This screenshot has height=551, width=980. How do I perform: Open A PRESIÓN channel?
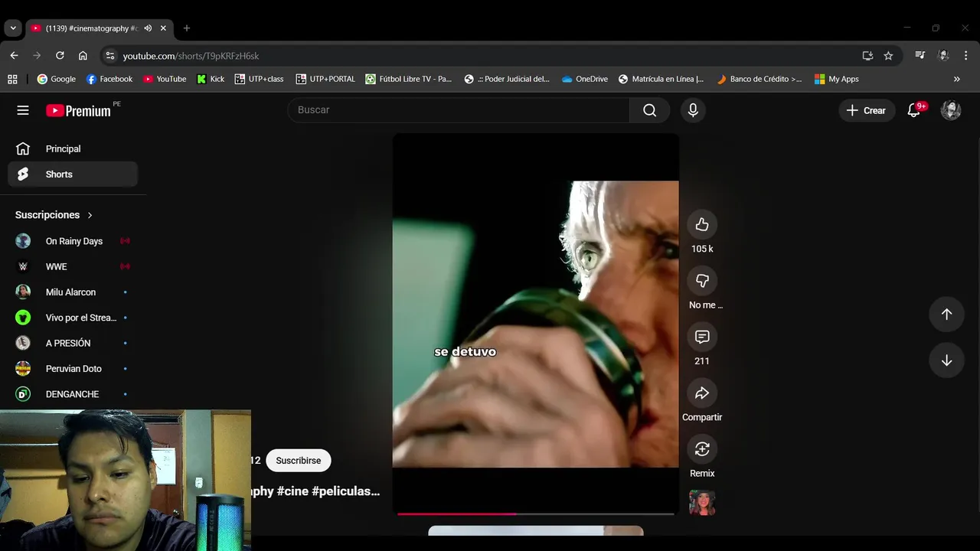[x=73, y=343]
